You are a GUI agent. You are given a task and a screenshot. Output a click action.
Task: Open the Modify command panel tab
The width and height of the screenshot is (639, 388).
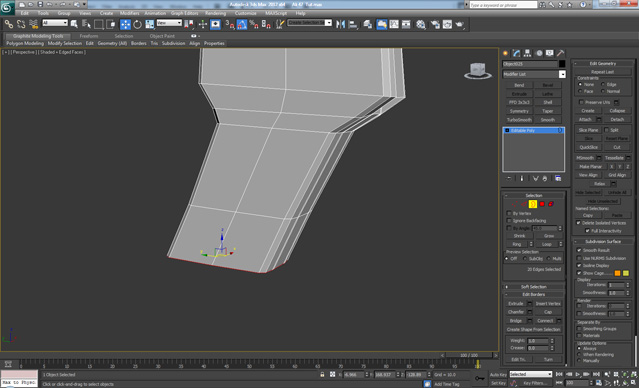516,53
